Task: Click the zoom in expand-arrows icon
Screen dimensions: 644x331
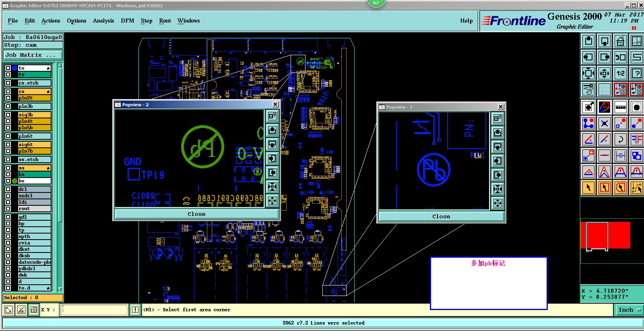Action: click(x=588, y=73)
